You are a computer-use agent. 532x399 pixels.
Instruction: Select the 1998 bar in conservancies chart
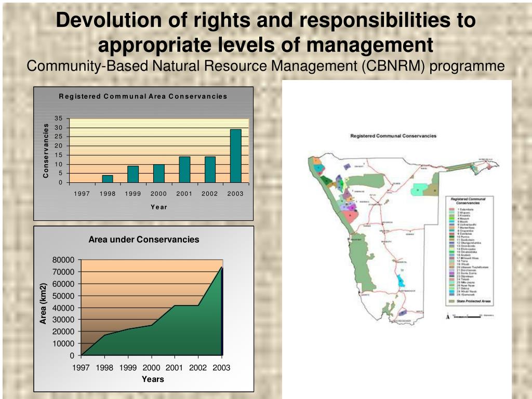[108, 179]
